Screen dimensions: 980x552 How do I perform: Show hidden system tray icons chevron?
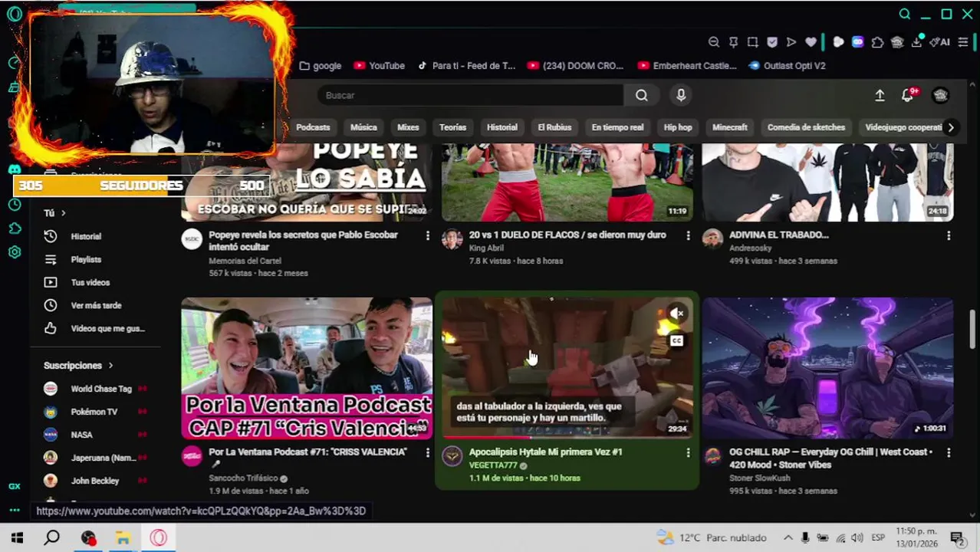click(x=788, y=537)
